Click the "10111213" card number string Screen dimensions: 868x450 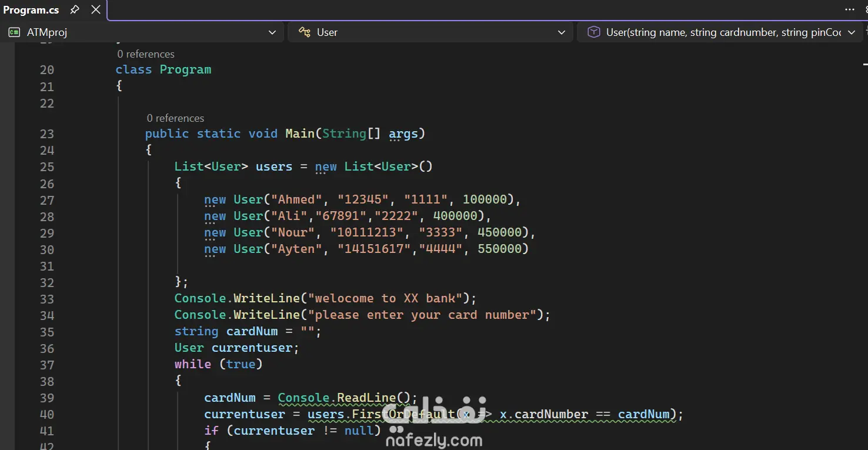point(366,232)
